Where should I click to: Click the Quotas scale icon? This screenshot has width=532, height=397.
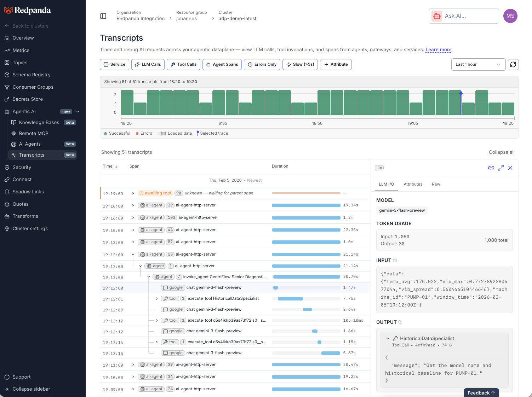(7, 204)
